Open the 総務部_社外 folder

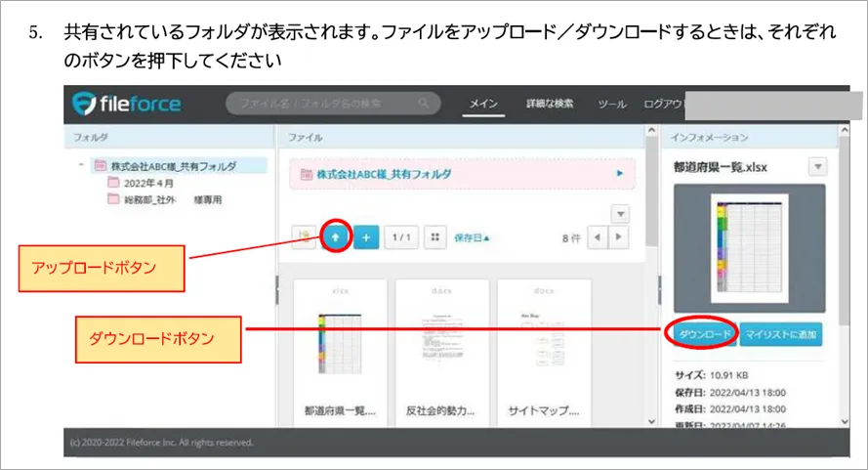coord(165,199)
